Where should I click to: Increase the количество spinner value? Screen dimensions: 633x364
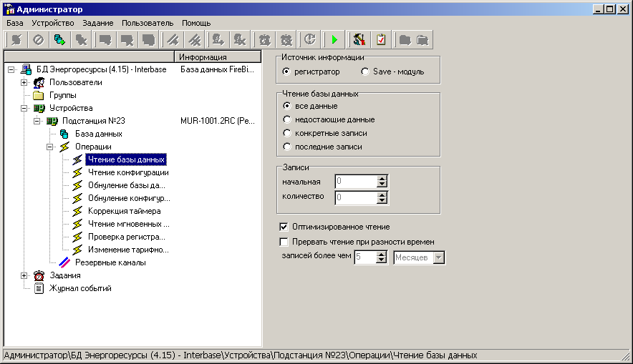382,195
